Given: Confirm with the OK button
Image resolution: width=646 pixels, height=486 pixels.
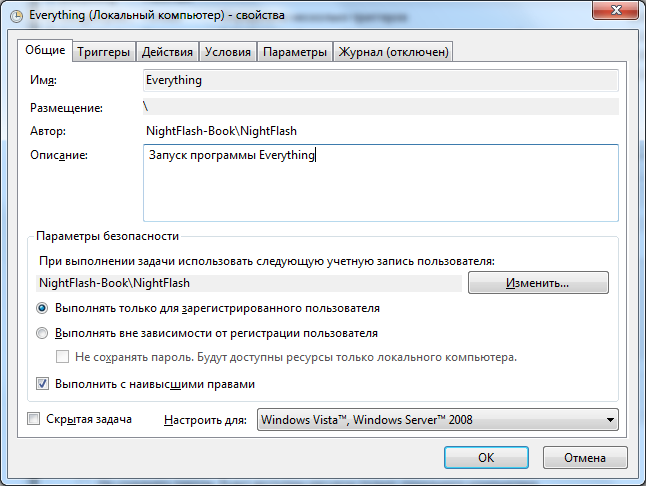Looking at the screenshot, I should click(486, 458).
